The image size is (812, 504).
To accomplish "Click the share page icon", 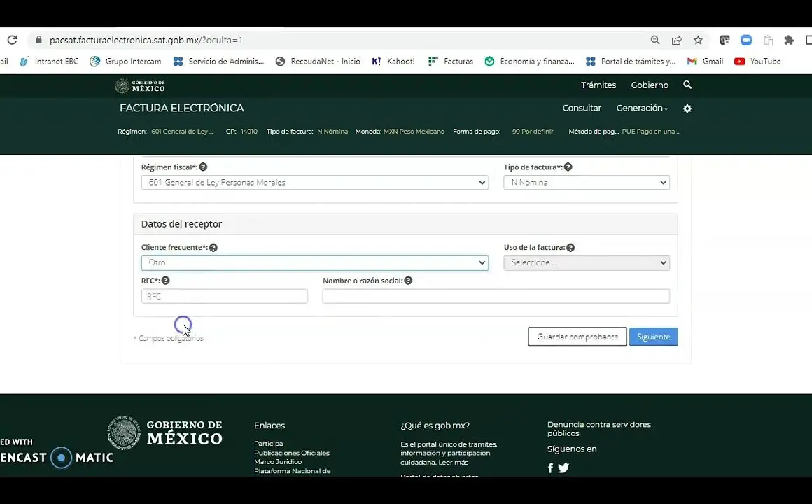I will coord(676,40).
